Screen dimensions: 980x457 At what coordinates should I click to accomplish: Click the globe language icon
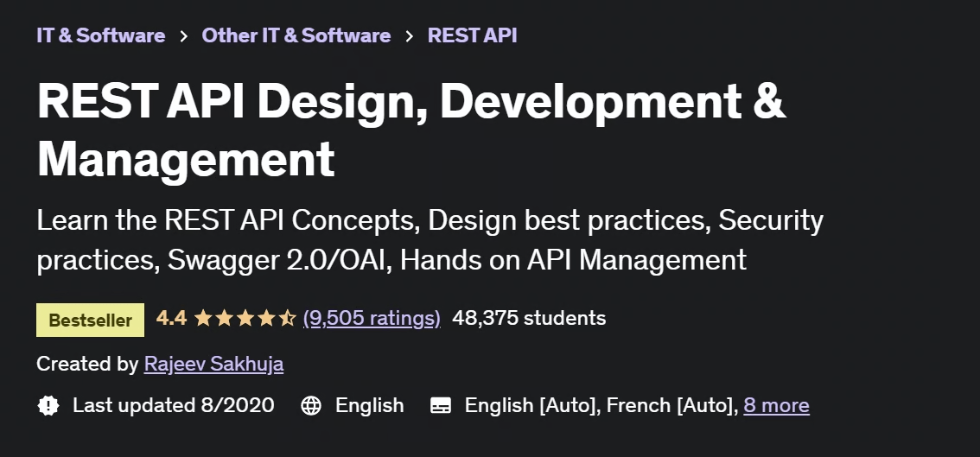coord(311,405)
